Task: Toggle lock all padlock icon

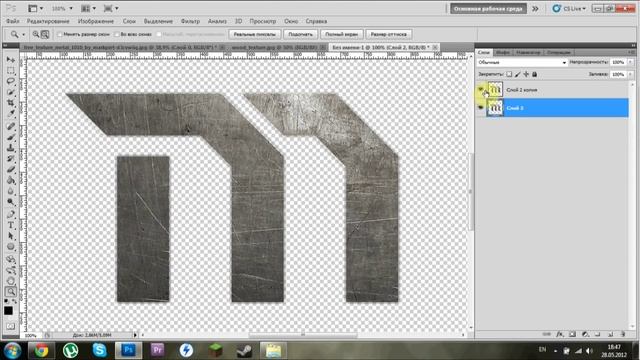Action: coord(534,74)
